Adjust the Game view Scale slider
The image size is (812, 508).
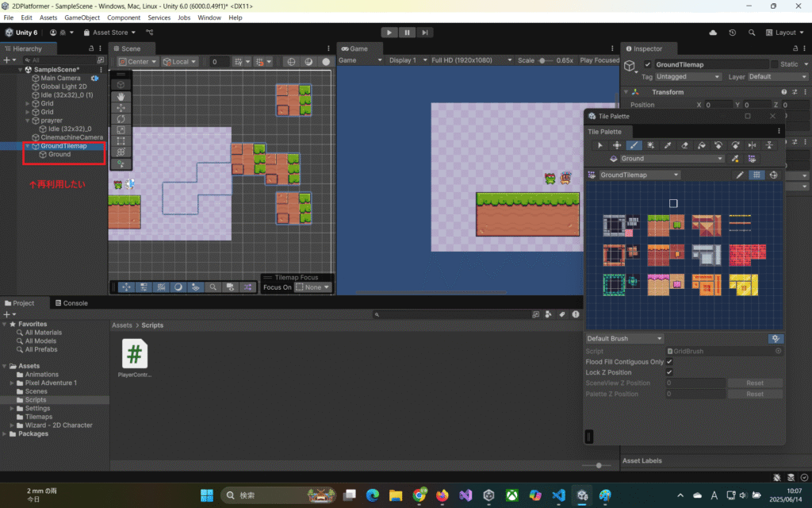click(x=543, y=60)
